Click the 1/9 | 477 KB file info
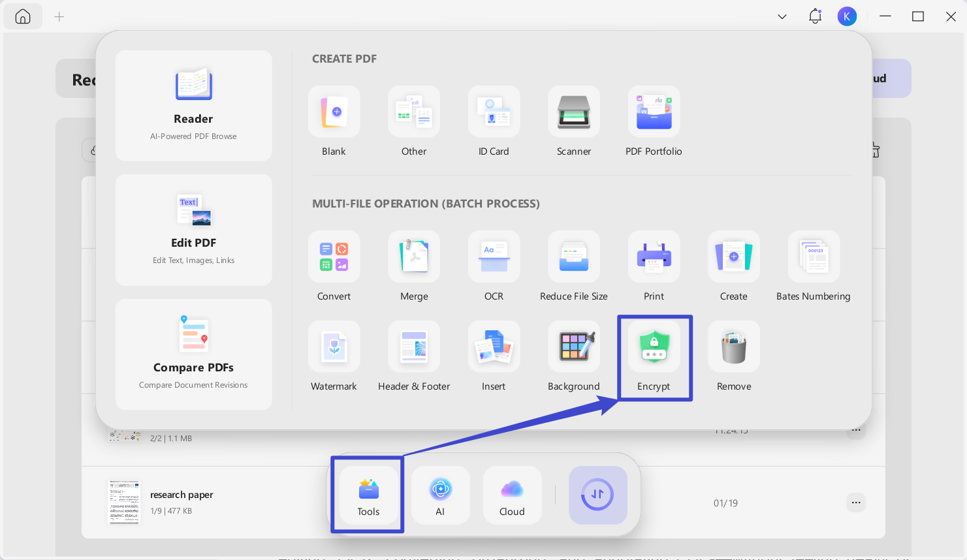967x560 pixels. (x=171, y=511)
